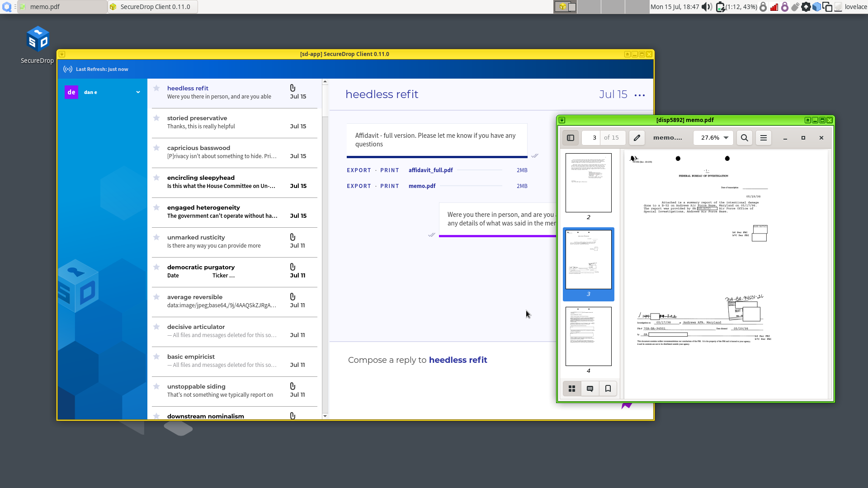The width and height of the screenshot is (868, 488).
Task: Star the encircling sleepyhead conversation
Action: point(156,178)
